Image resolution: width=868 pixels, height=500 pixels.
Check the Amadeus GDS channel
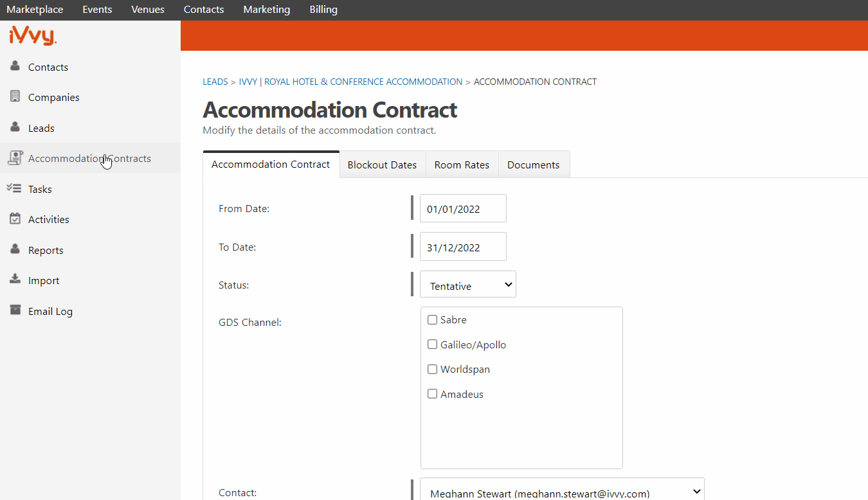tap(433, 394)
